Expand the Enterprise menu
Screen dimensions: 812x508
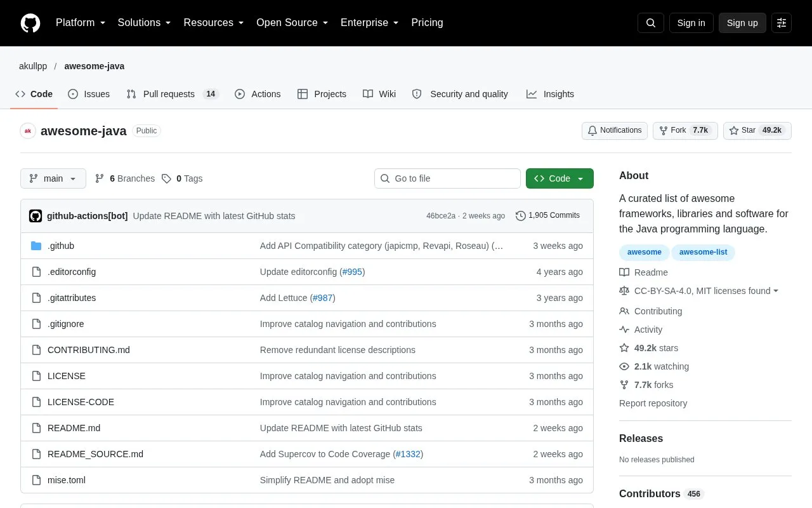click(370, 23)
